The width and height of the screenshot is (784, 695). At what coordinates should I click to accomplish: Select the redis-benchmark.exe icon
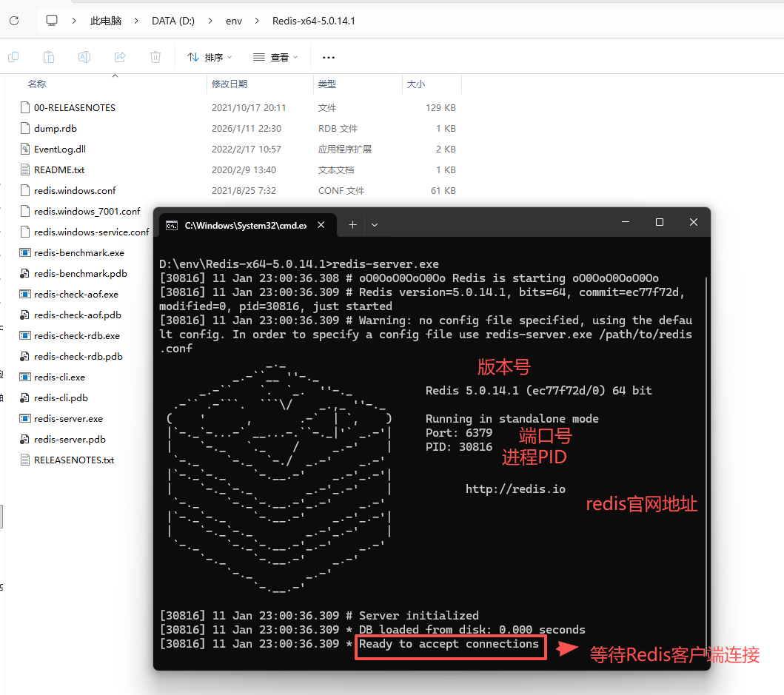pos(25,253)
